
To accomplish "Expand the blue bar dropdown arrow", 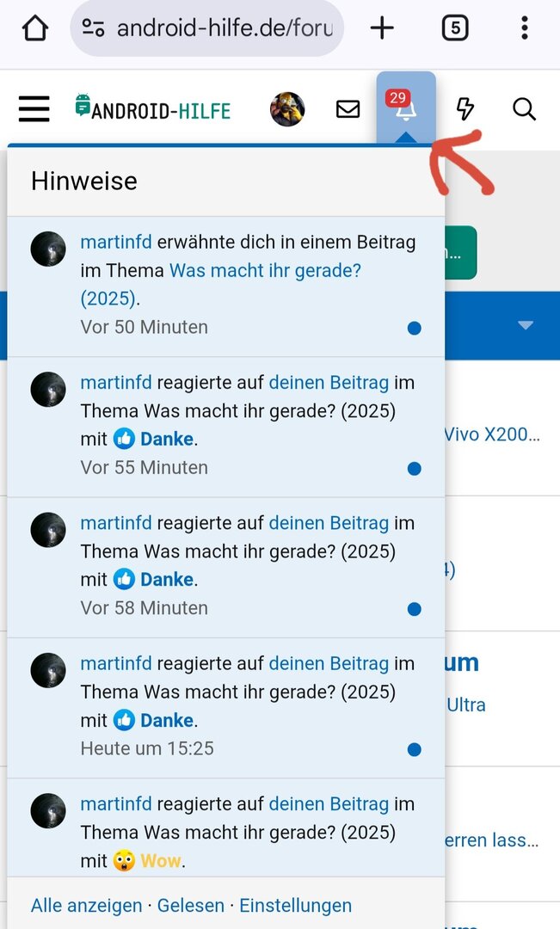I will 526,325.
